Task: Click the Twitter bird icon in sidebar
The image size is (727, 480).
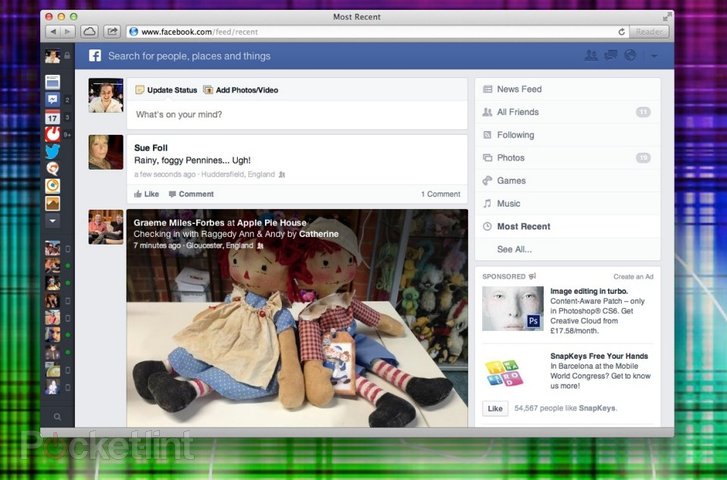Action: tap(53, 151)
